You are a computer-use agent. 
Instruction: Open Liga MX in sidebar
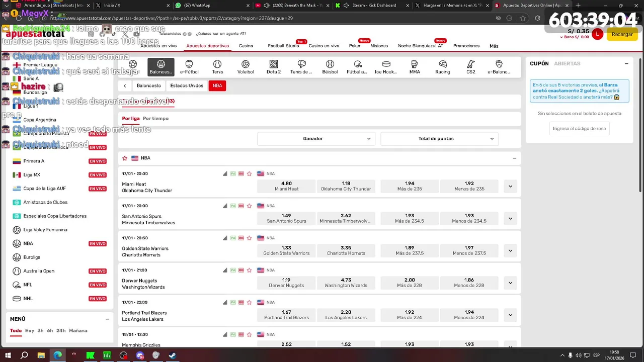coord(32,175)
